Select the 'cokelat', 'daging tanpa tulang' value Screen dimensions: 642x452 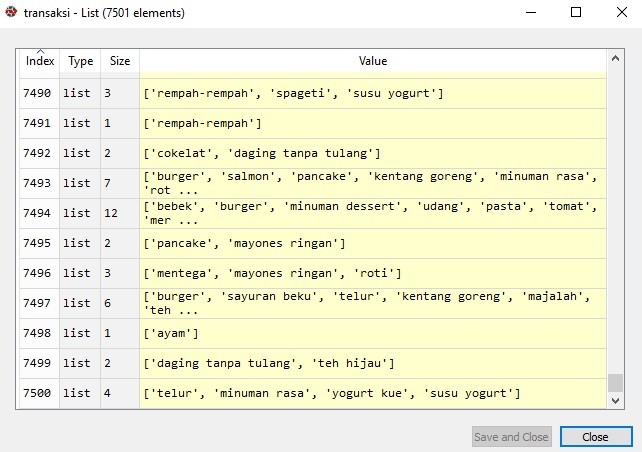pyautogui.click(x=372, y=153)
